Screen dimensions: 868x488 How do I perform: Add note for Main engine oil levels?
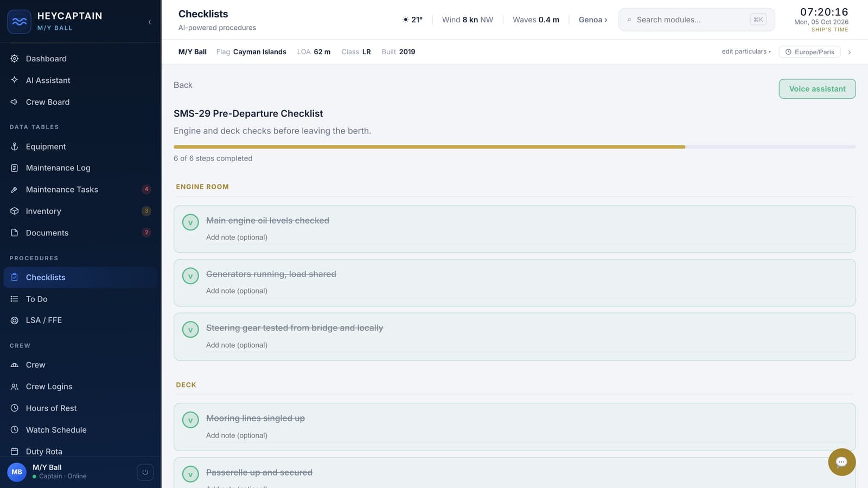[526, 237]
